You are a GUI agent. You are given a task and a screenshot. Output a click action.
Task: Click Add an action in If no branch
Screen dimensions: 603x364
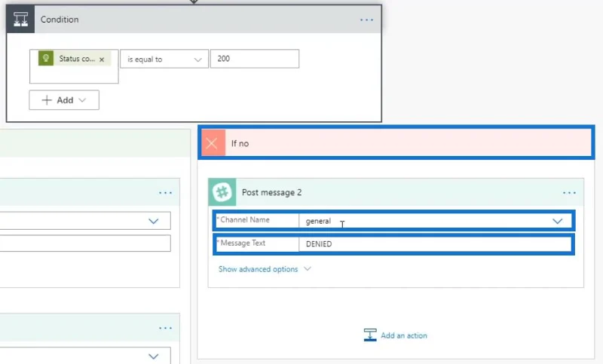pyautogui.click(x=395, y=335)
